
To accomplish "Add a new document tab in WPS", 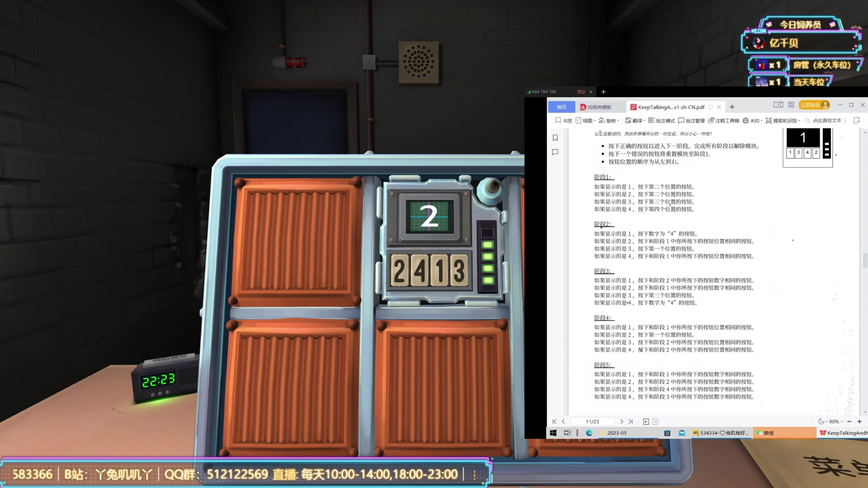I will (x=732, y=107).
